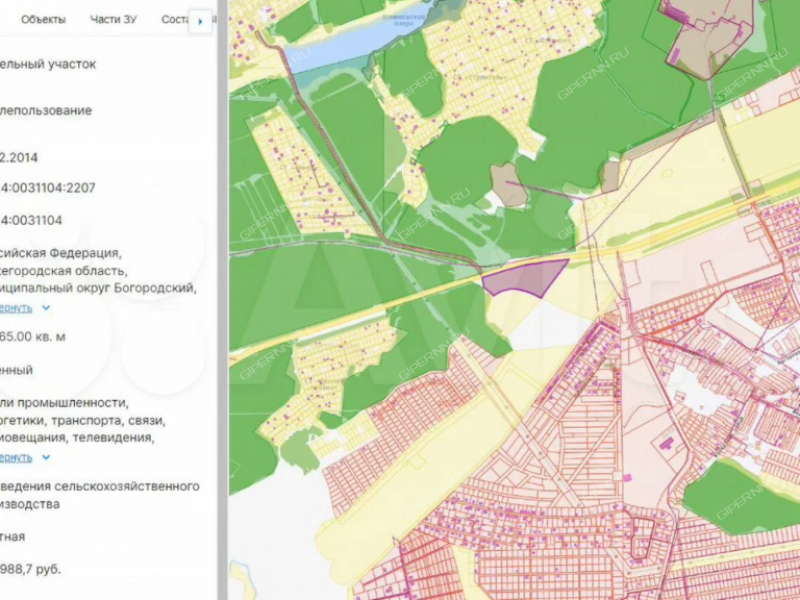This screenshot has width=800, height=600.
Task: Click the info panel's vertical scrollbar
Action: pyautogui.click(x=222, y=300)
